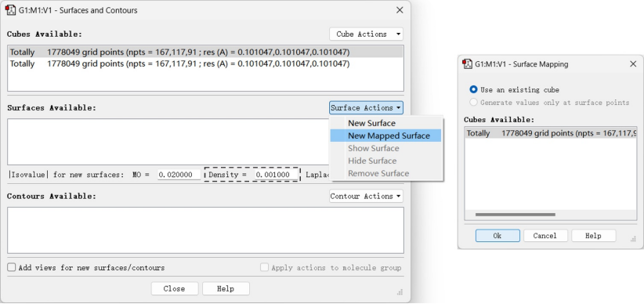The height and width of the screenshot is (304, 644).
Task: Choose New Surface from the menu
Action: 371,123
